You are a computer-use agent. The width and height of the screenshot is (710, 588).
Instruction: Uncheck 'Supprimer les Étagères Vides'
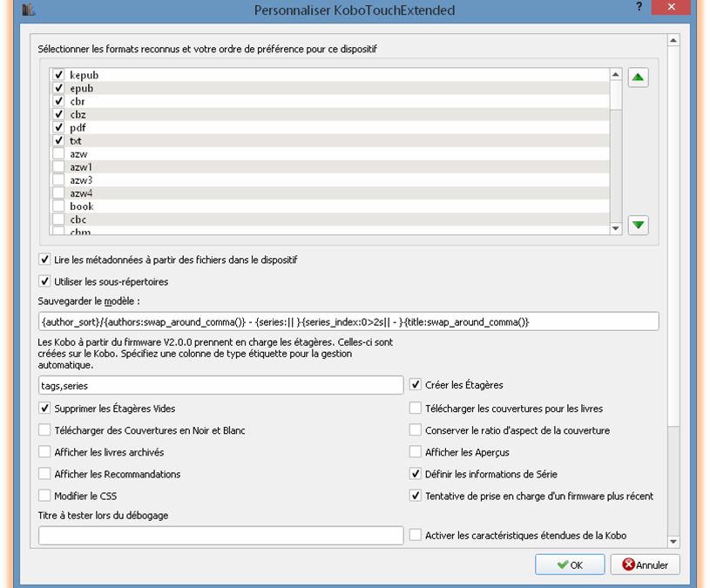(44, 409)
